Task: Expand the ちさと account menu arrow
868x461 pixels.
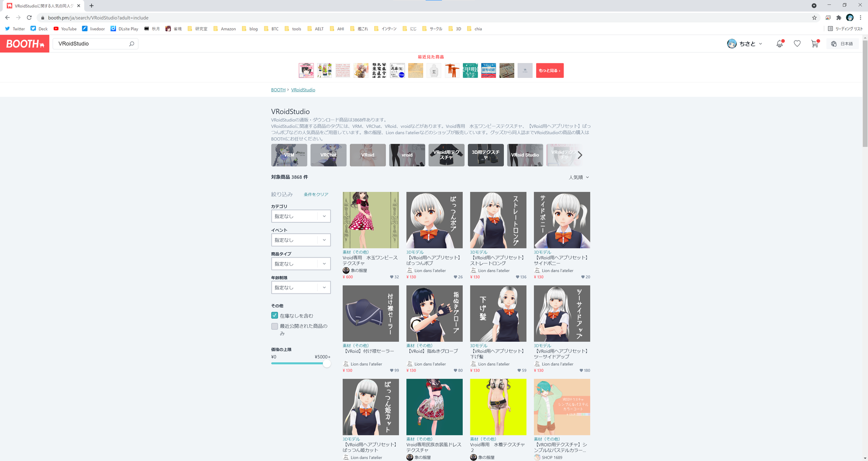Action: coord(761,44)
